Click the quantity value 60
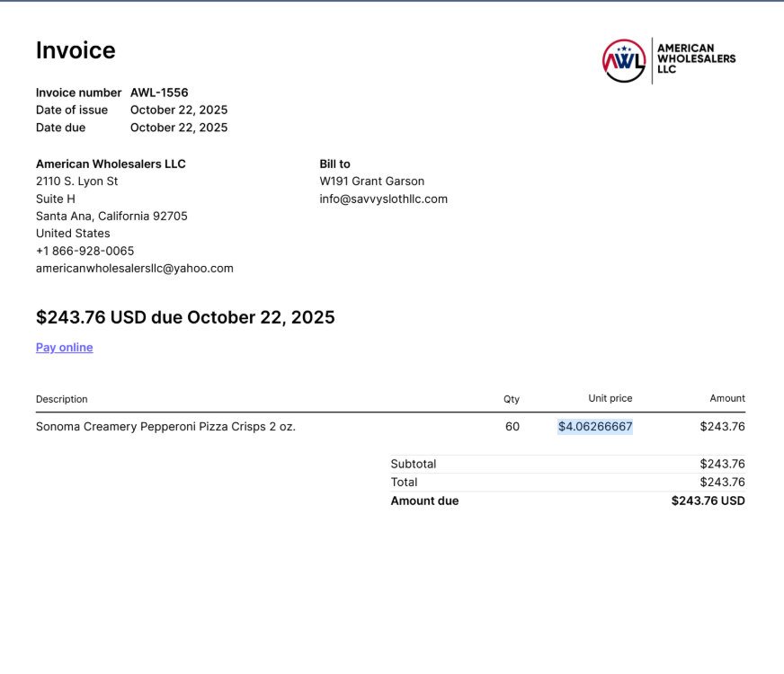The image size is (784, 674). (x=512, y=427)
